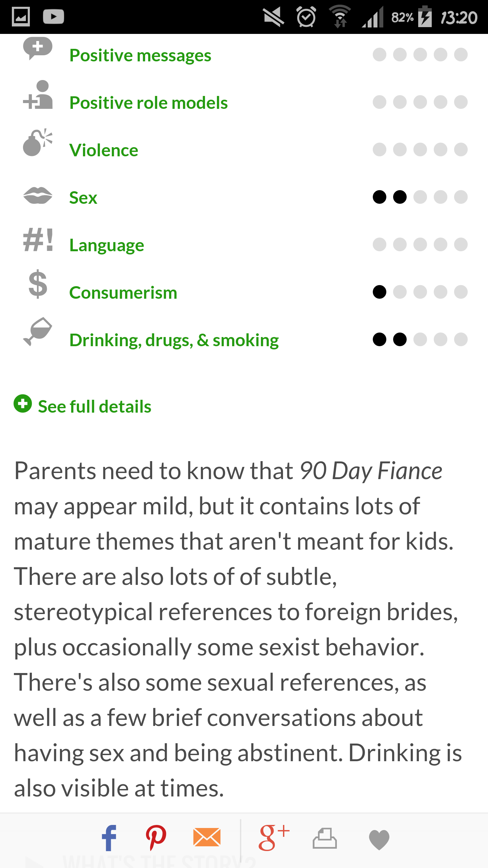488x868 pixels.
Task: Email this review via envelope icon
Action: click(207, 837)
